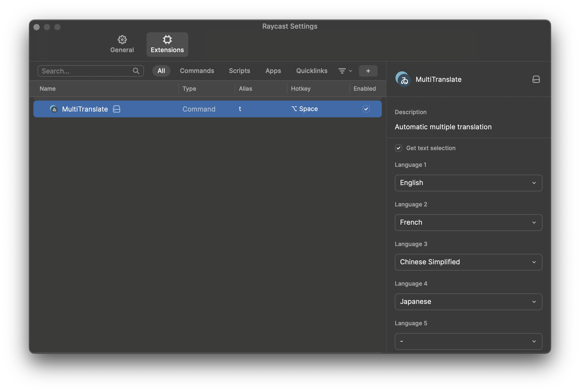Sort by the Hotkey column header

pos(301,89)
